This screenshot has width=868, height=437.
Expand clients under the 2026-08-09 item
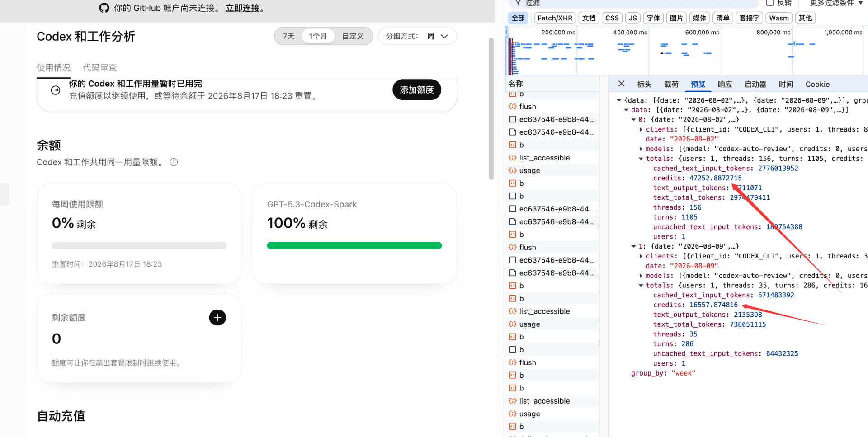pos(641,256)
